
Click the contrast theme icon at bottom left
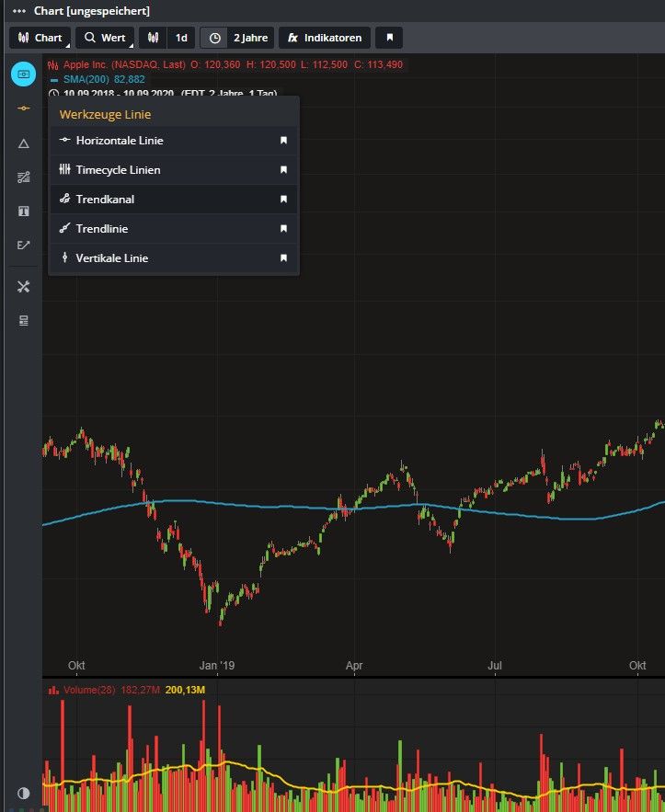click(x=24, y=793)
